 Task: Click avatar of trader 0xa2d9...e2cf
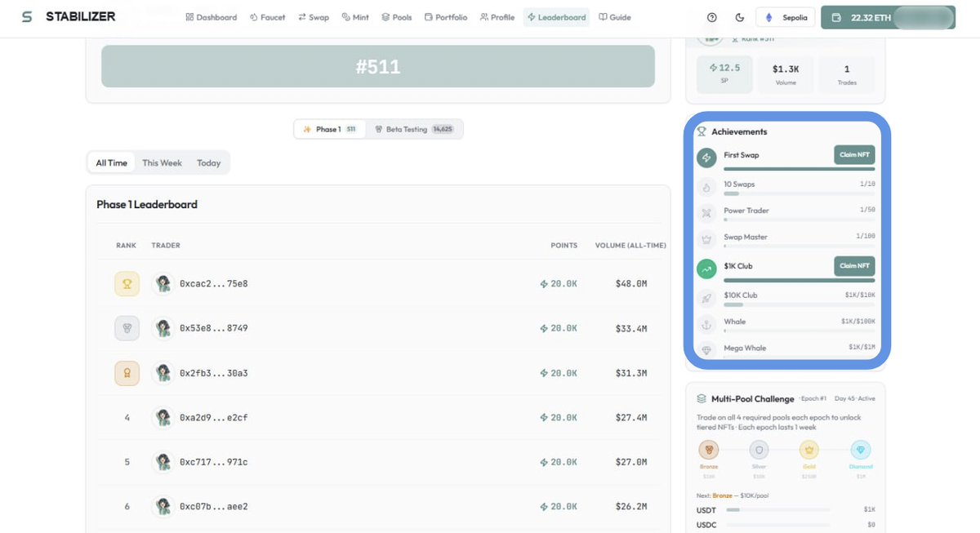pos(163,417)
